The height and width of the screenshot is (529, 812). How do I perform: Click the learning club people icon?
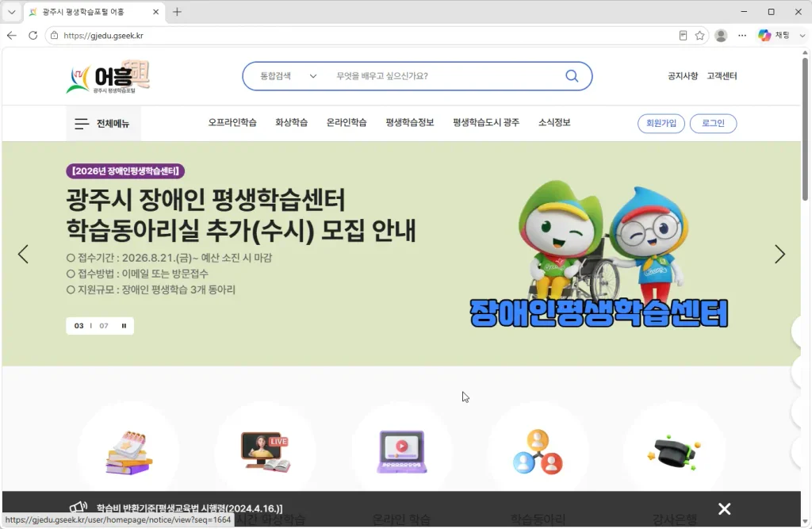[538, 452]
